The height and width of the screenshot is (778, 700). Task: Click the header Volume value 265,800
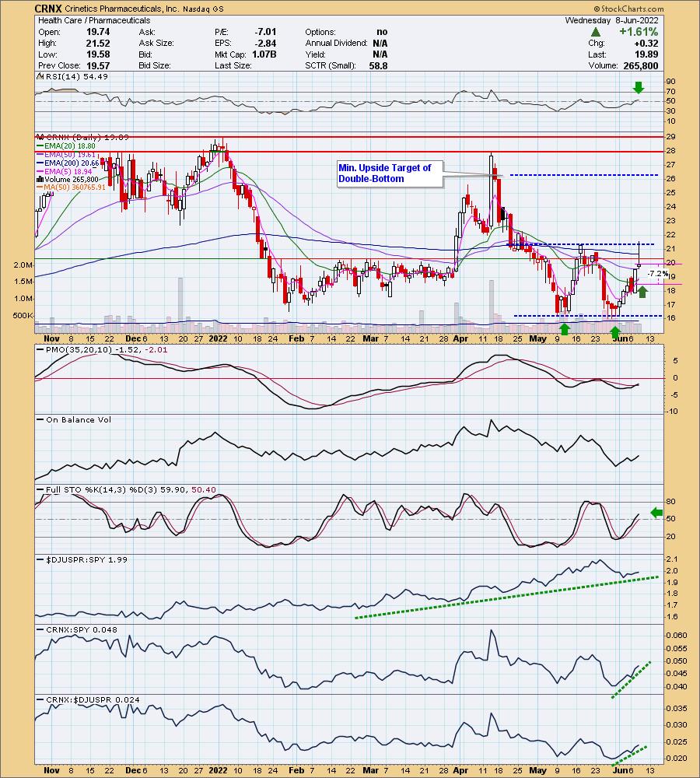pos(639,66)
